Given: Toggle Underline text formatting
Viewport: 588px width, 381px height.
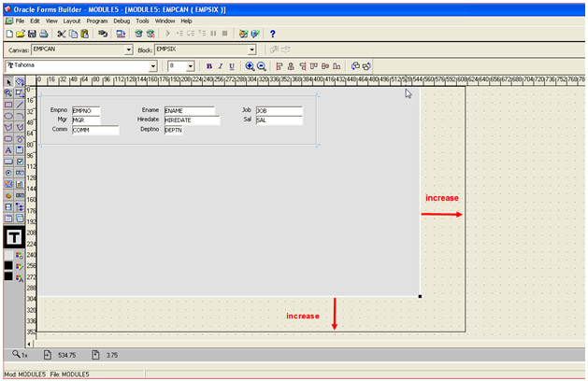Looking at the screenshot, I should pyautogui.click(x=233, y=66).
